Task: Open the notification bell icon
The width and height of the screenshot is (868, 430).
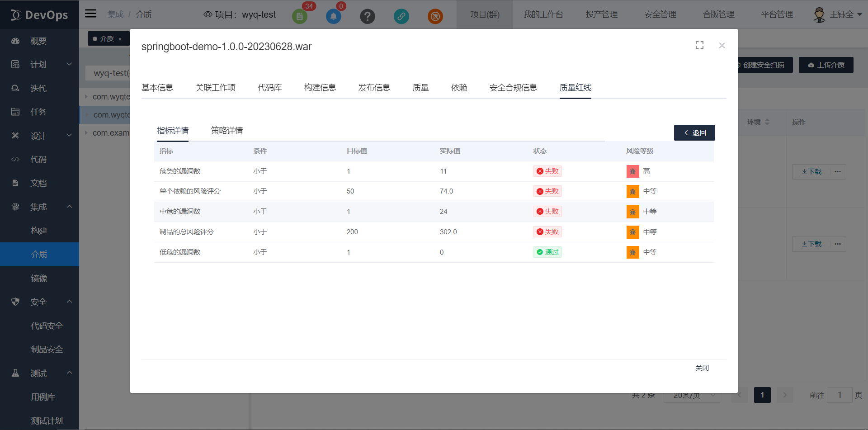Action: tap(334, 16)
